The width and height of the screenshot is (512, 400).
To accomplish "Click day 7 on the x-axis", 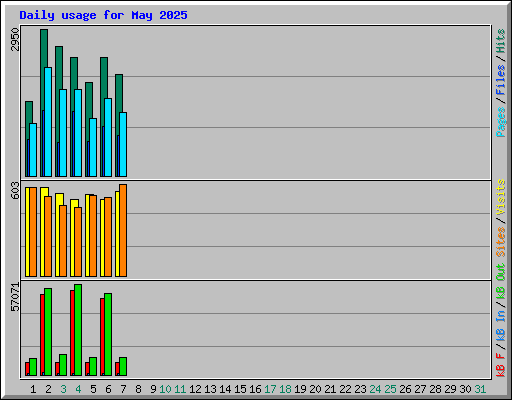I will pos(123,389).
